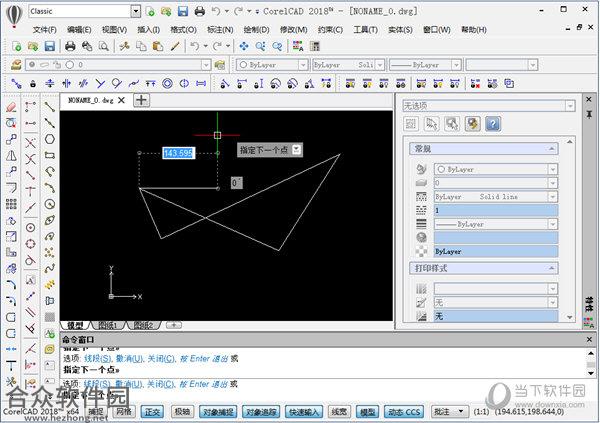600x423 pixels.
Task: Toggle the 模型 status bar button
Action: pos(367,412)
